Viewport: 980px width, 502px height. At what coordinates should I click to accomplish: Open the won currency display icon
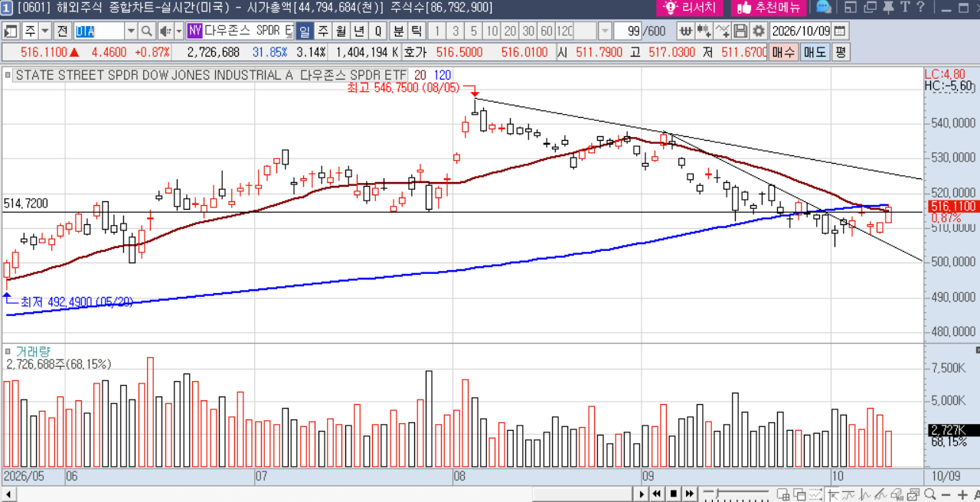point(685,31)
